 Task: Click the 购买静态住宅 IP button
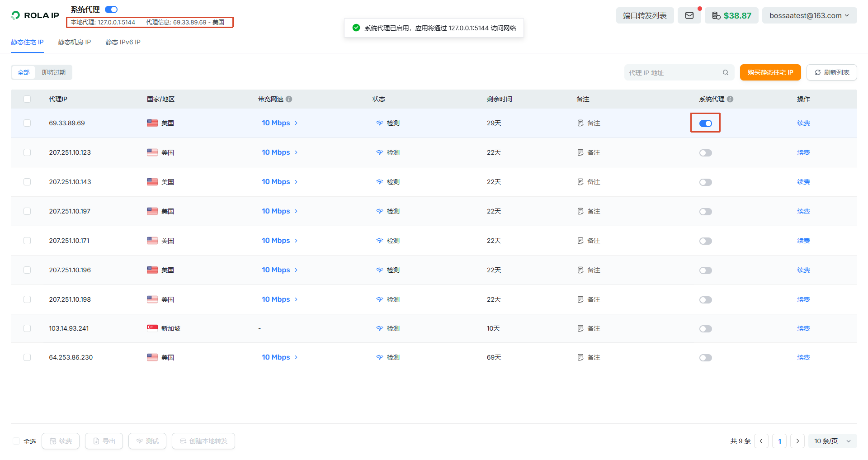pyautogui.click(x=770, y=72)
